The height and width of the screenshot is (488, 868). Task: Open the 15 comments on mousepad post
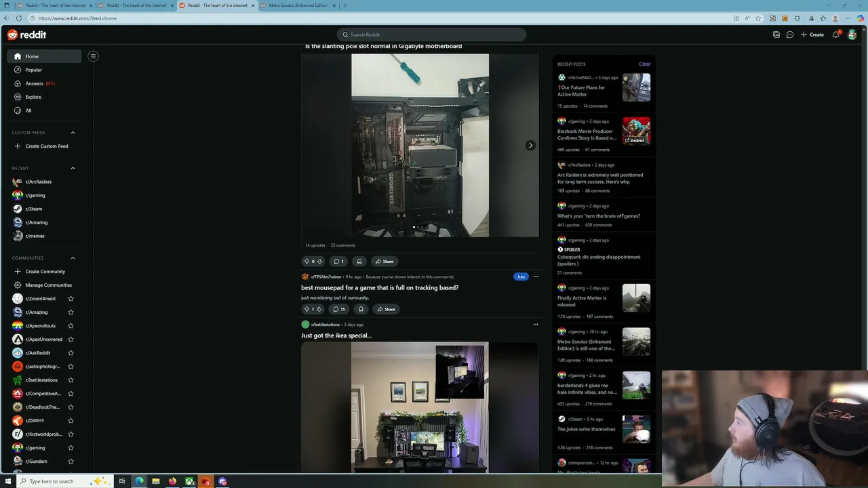point(339,309)
